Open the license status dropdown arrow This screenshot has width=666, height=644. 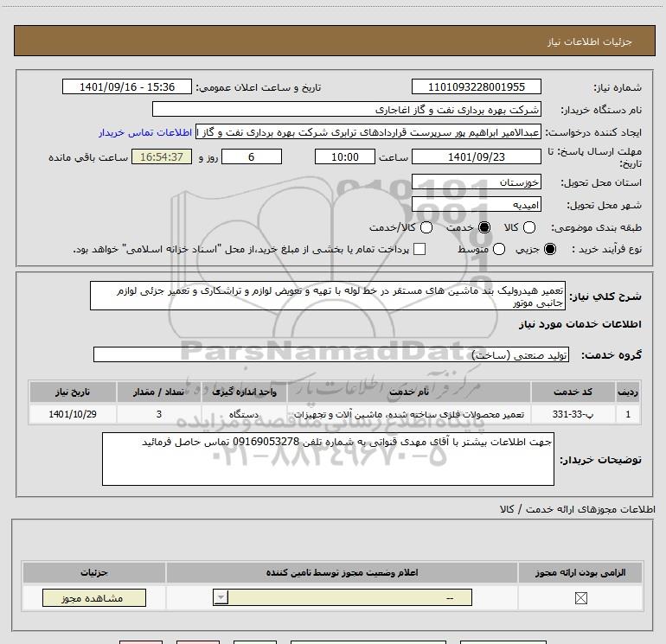[x=221, y=597]
